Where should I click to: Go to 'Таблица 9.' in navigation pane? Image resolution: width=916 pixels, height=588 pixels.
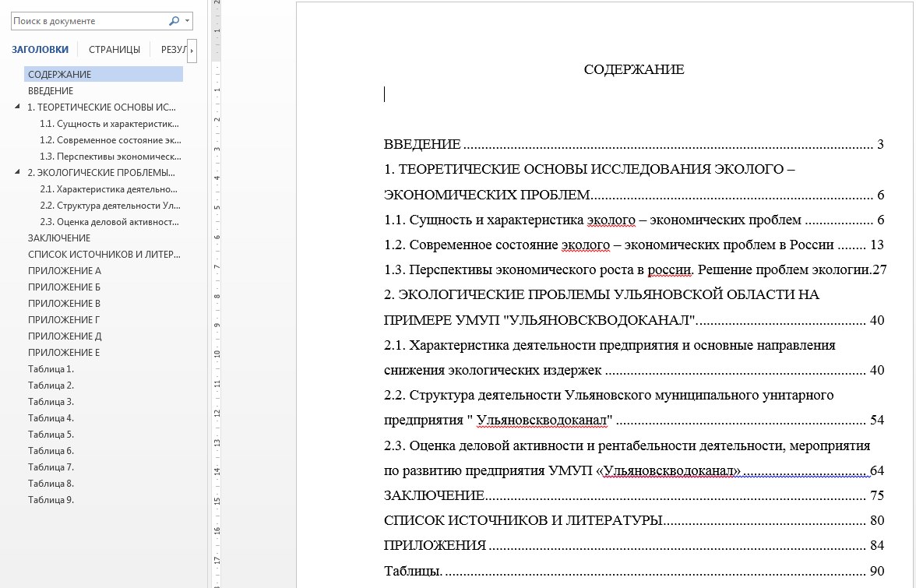[51, 499]
